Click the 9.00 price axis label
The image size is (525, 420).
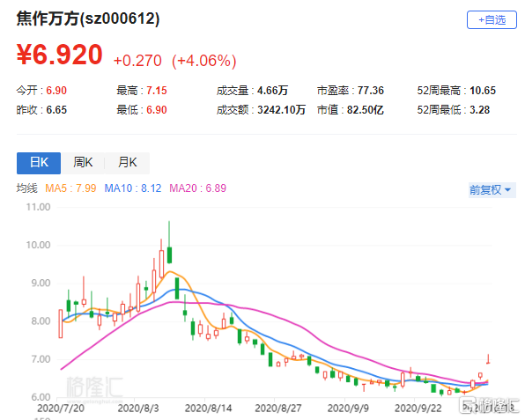click(x=41, y=284)
